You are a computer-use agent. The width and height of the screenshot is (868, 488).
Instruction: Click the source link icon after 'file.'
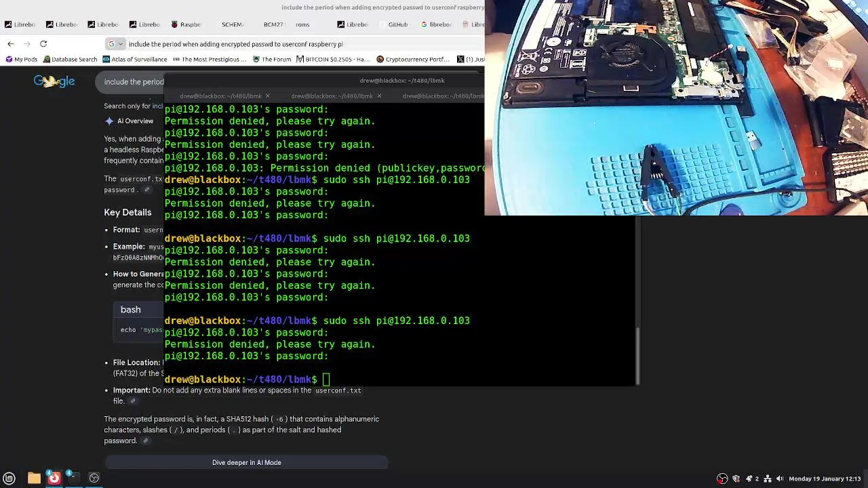pos(133,401)
